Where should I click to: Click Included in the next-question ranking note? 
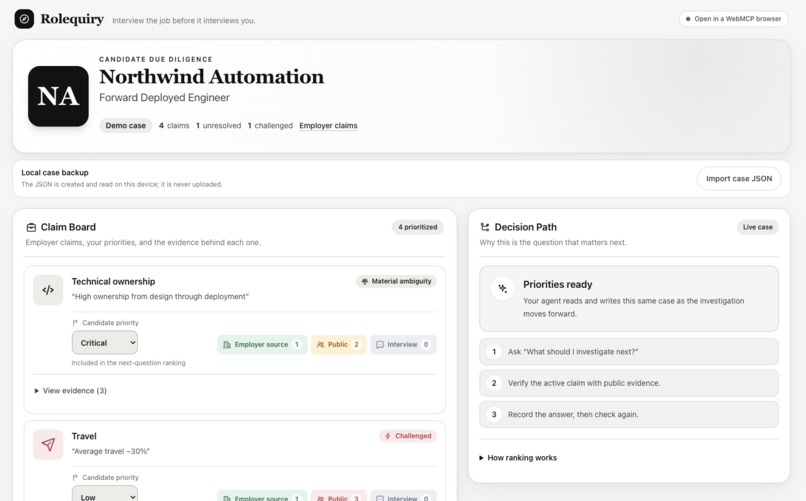pyautogui.click(x=129, y=363)
